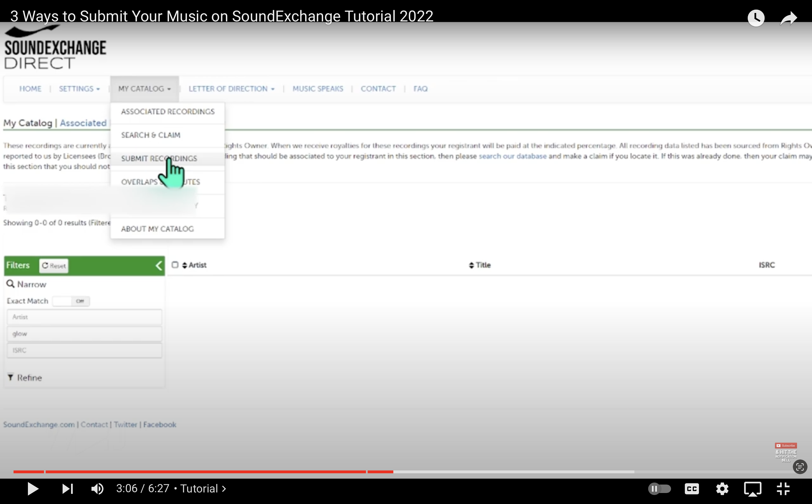812x504 pixels.
Task: Click the AirPlay cast icon
Action: [x=752, y=489]
